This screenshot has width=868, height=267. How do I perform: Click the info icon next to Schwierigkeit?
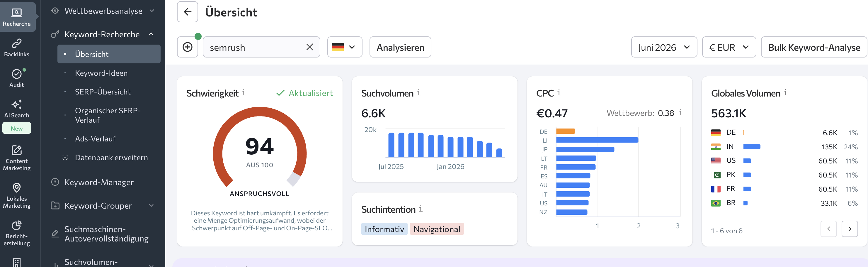tap(244, 92)
